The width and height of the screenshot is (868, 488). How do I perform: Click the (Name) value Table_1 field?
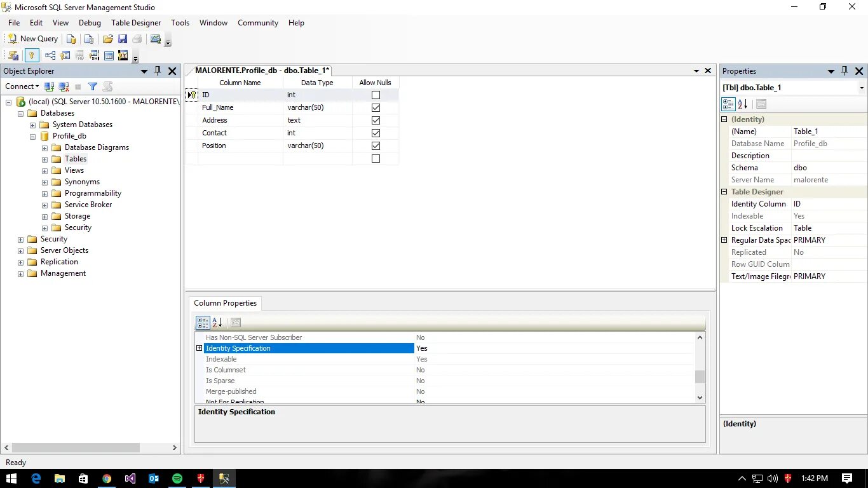(x=829, y=132)
